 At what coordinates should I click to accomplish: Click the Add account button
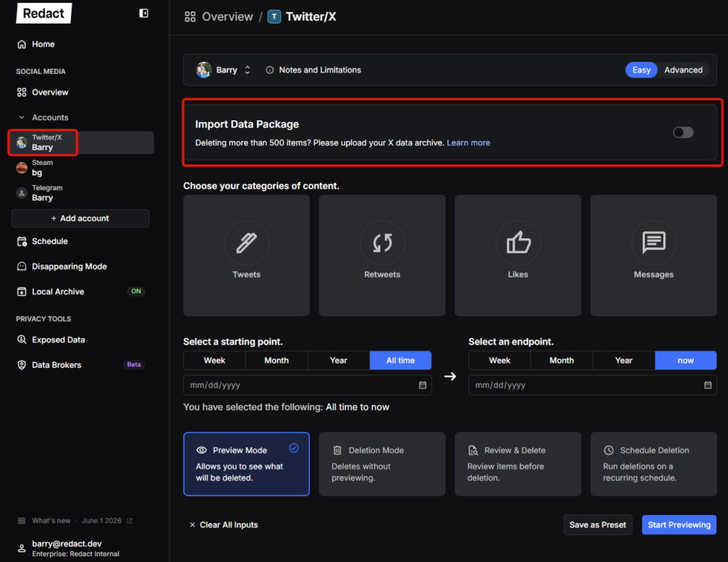(x=80, y=218)
